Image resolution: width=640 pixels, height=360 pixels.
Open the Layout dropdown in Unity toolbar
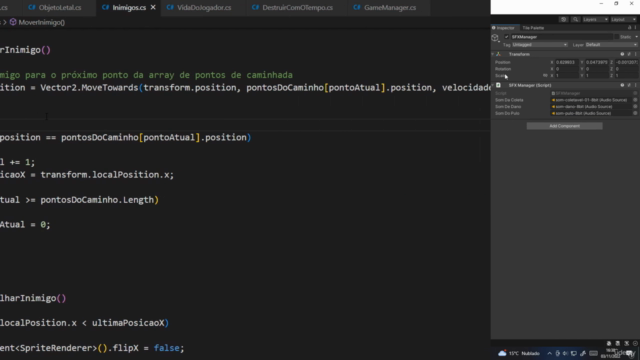623,19
